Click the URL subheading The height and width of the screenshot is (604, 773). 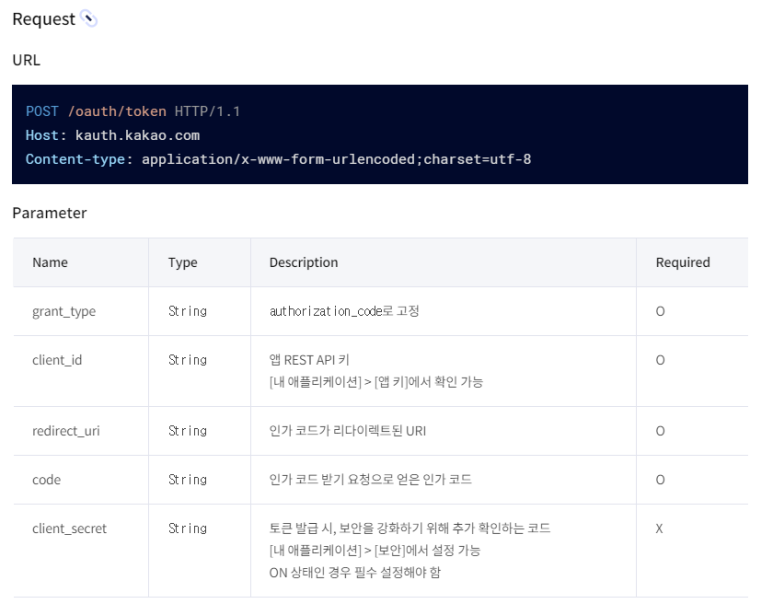click(x=26, y=60)
